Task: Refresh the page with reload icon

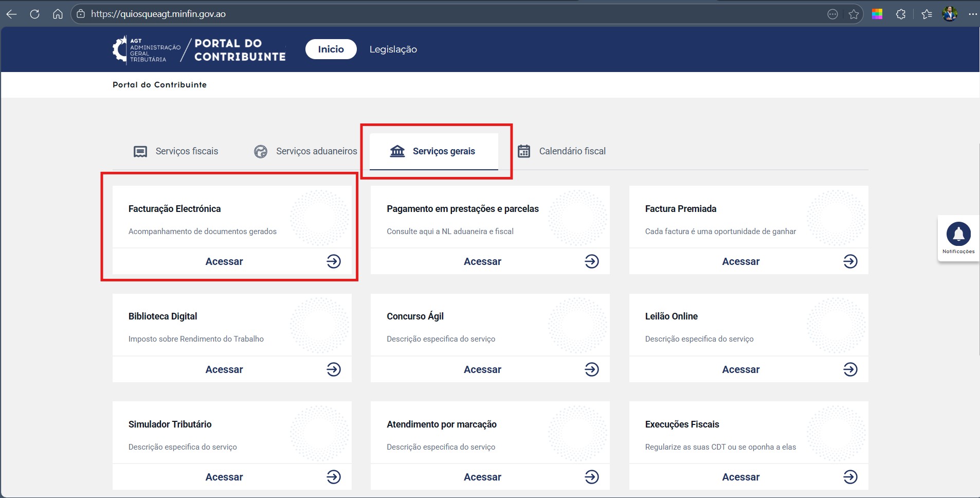Action: click(x=34, y=14)
